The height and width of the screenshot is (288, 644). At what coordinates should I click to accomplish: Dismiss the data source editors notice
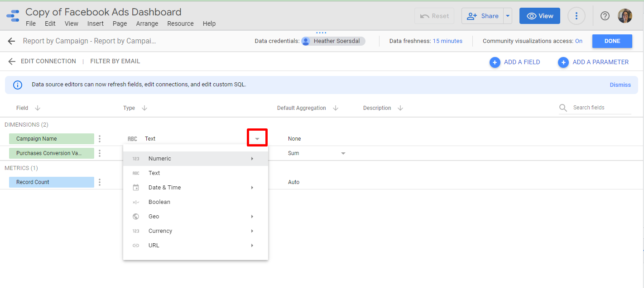tap(620, 85)
